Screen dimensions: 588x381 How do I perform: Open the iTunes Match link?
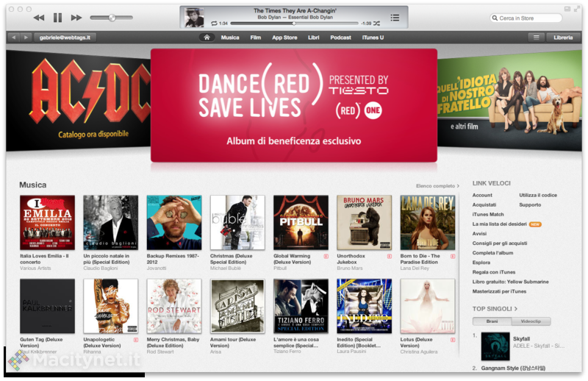coord(488,214)
